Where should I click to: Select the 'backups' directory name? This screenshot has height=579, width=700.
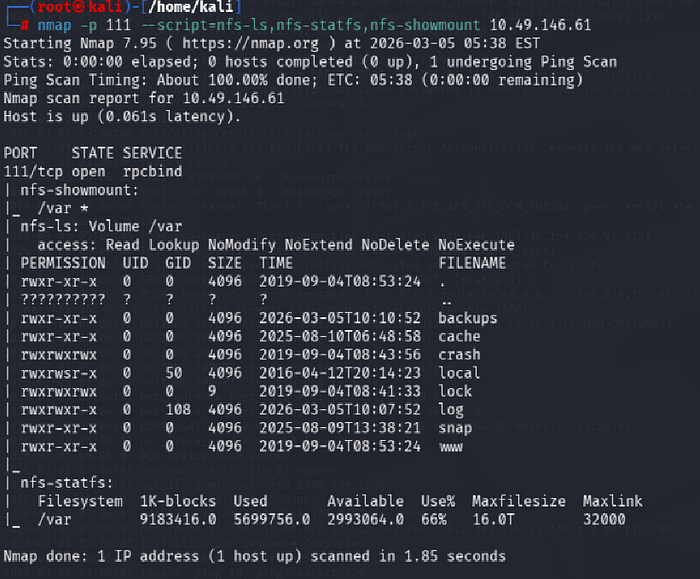coord(467,318)
